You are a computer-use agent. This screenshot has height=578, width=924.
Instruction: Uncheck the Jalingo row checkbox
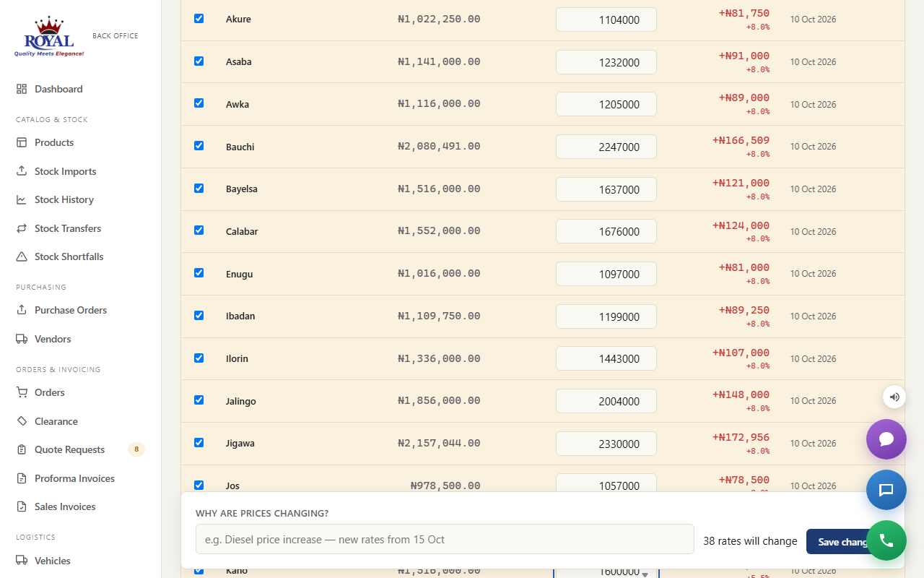[x=199, y=400]
